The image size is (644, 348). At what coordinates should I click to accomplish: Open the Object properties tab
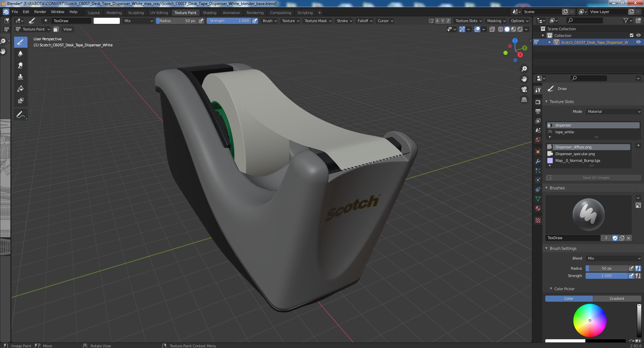538,151
